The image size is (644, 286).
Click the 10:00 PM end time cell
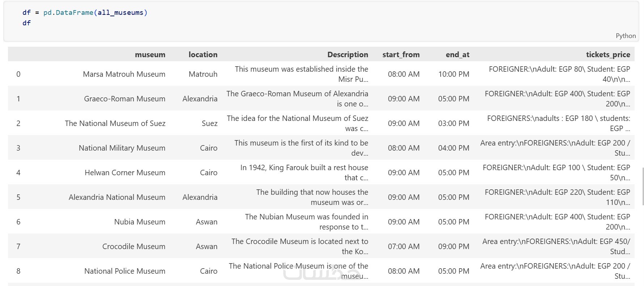tap(454, 74)
